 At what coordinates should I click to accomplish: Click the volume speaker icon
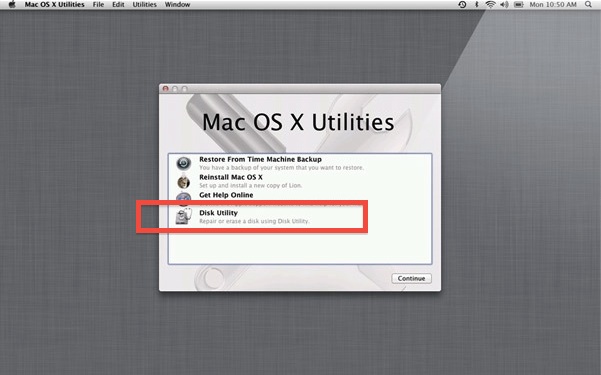[x=504, y=5]
